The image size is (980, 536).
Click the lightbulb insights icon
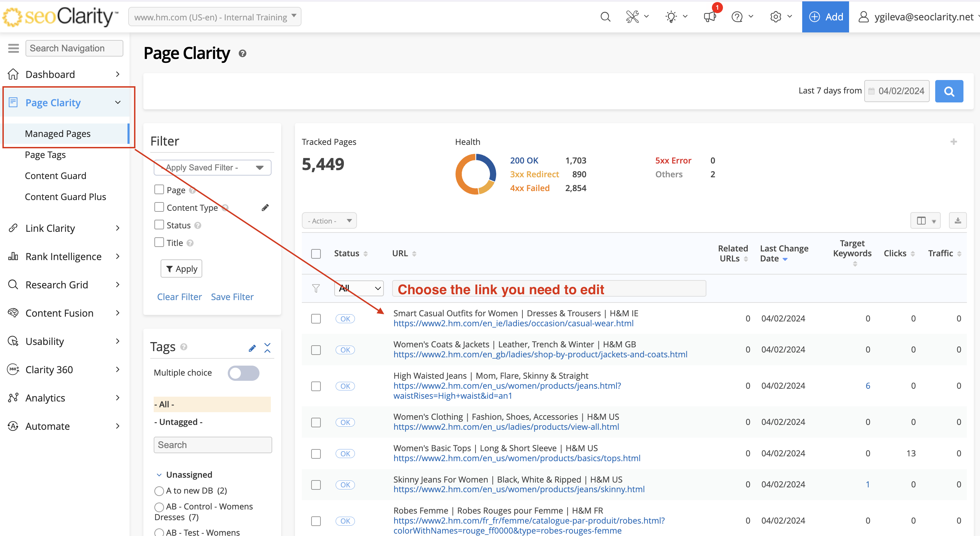(672, 17)
